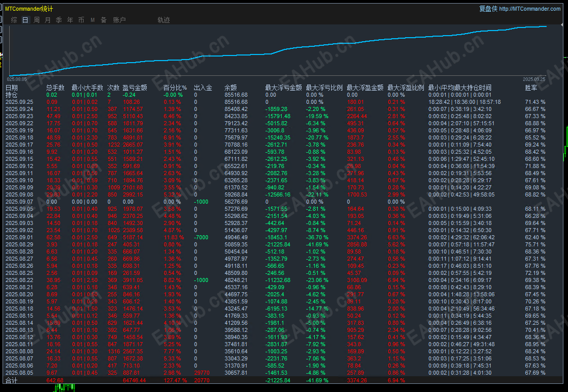
Task: Open the 备 notes tab
Action: point(103,20)
